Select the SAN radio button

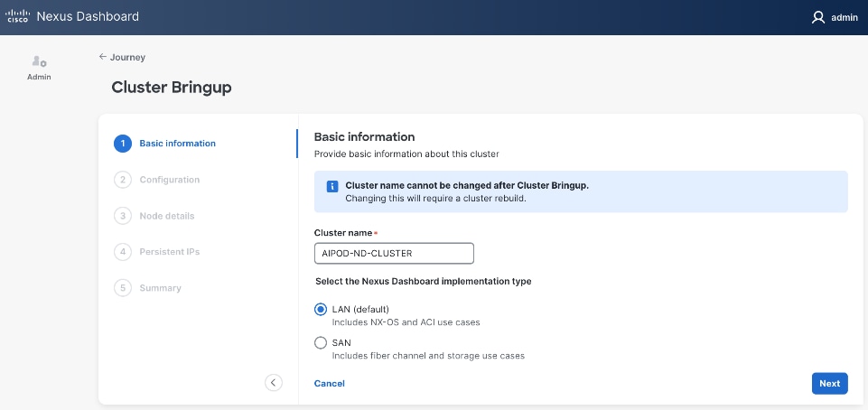pos(321,343)
